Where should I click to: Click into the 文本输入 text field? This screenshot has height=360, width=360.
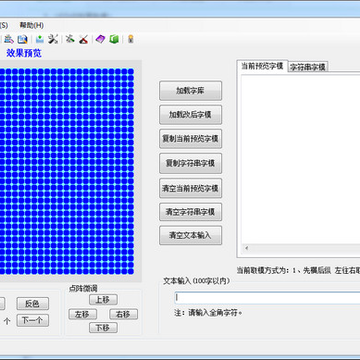click(x=267, y=298)
